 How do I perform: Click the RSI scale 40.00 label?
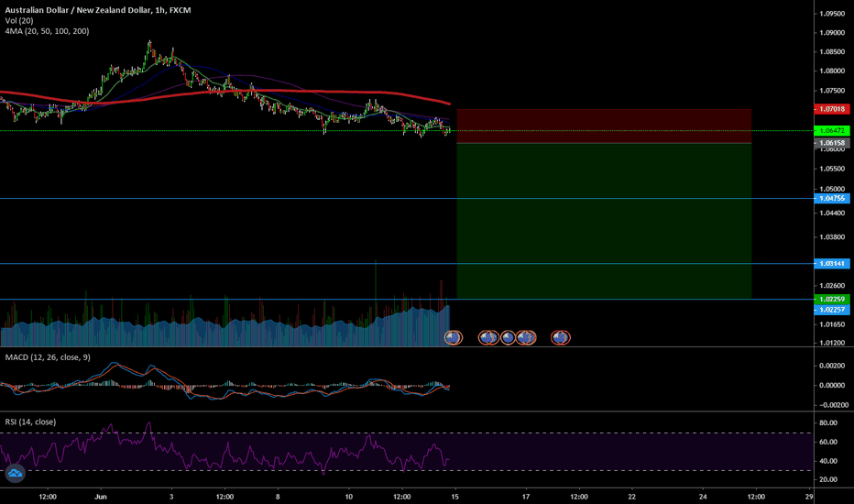click(x=827, y=461)
